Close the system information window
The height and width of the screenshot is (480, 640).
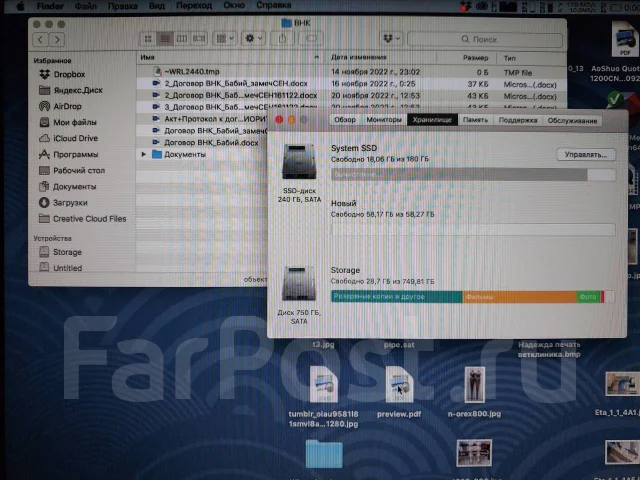coord(279,120)
